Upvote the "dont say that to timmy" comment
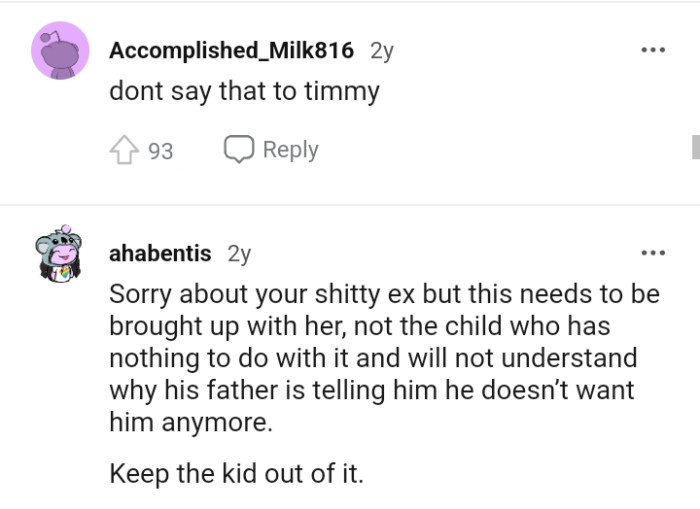Screen dimensions: 700x509 pyautogui.click(x=123, y=150)
